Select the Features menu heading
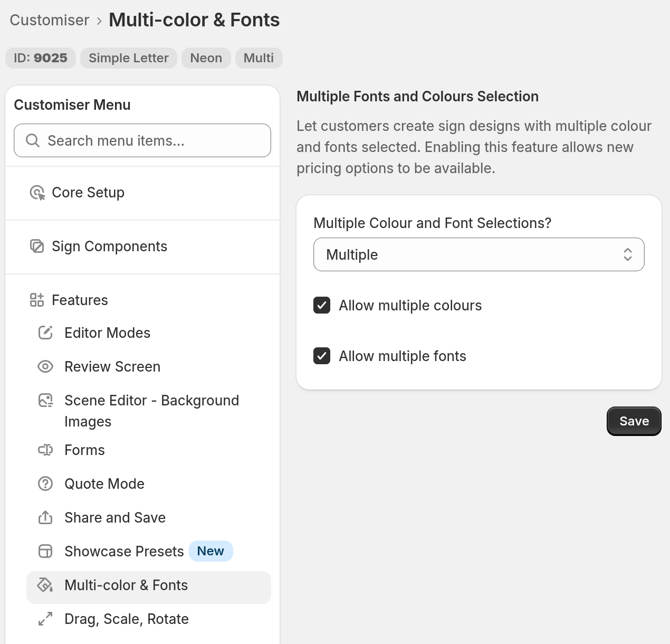Viewport: 670px width, 644px height. [80, 300]
